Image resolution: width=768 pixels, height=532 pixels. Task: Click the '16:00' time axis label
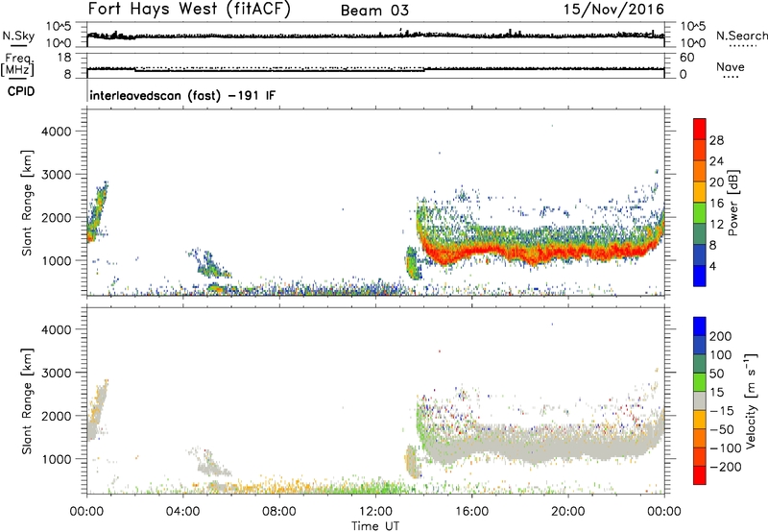(471, 512)
